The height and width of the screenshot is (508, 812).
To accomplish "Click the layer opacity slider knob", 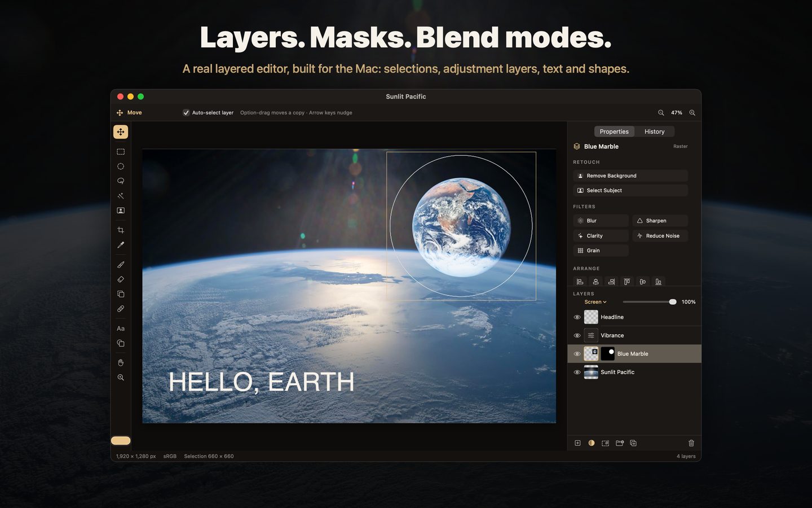I will pos(673,302).
